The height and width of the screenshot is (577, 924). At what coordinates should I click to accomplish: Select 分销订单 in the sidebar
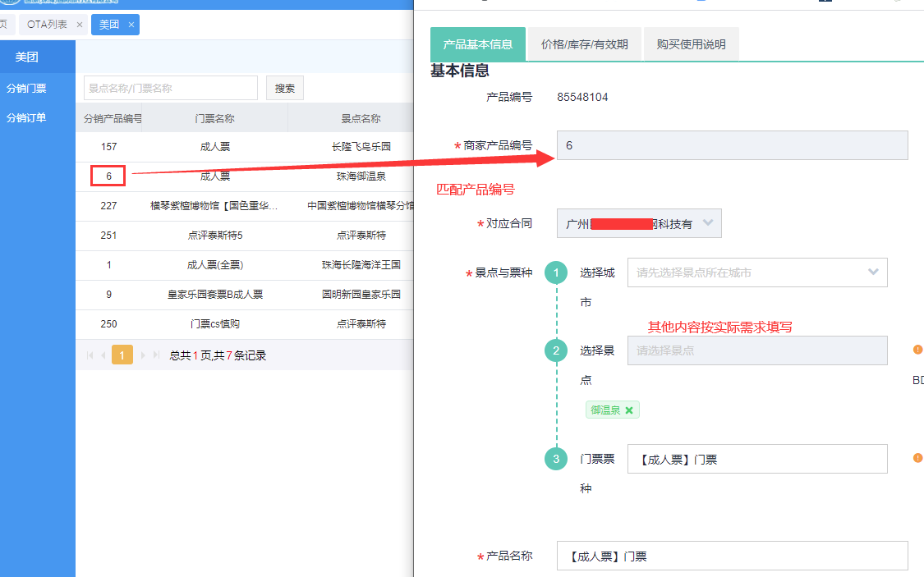[26, 117]
